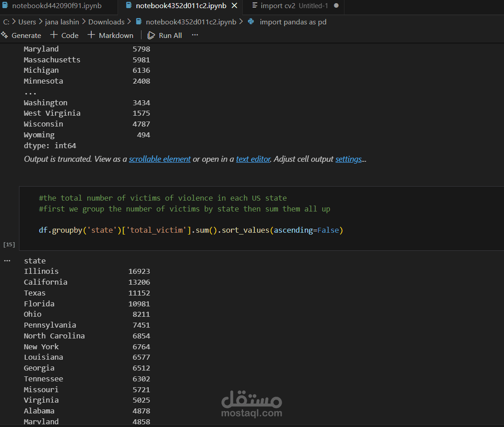This screenshot has height=427, width=504.
Task: Click the Louisiana 6577 row
Action: [87, 357]
